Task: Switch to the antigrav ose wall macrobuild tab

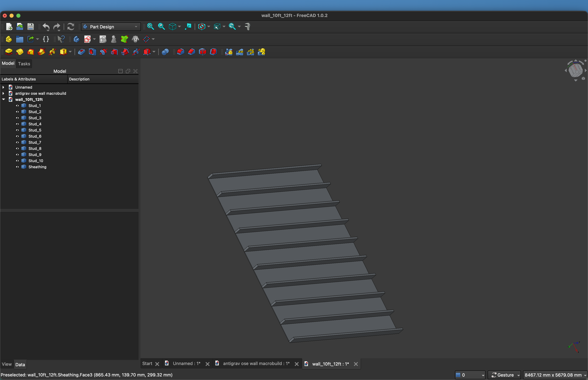Action: click(256, 364)
